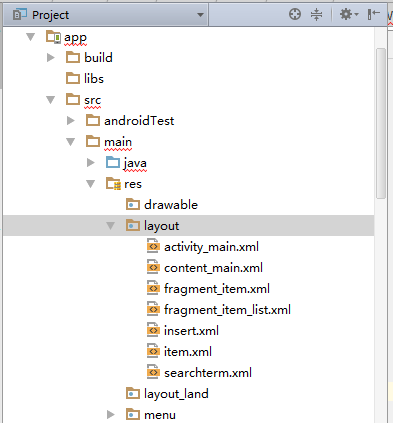Expand the androidTest folder
Image resolution: width=393 pixels, height=423 pixels.
pos(71,121)
